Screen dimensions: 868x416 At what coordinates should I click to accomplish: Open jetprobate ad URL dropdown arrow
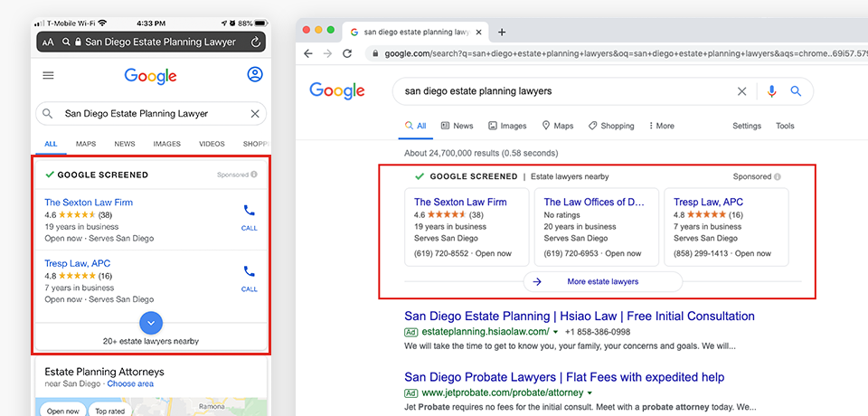click(589, 392)
